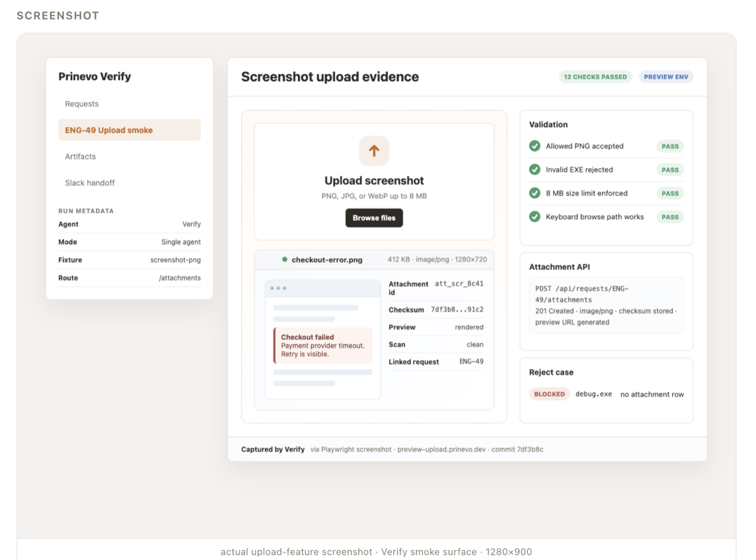Click checksum value 7df3b8...91c2

(x=457, y=310)
